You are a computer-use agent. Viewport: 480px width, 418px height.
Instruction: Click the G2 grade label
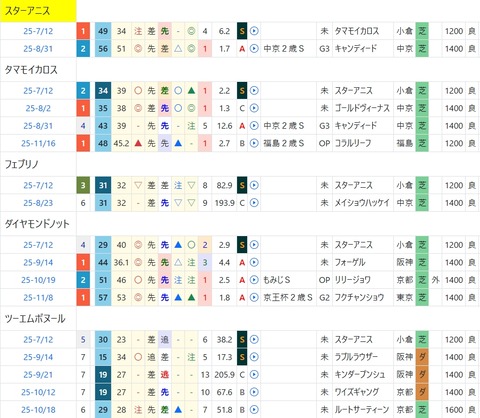[x=324, y=298]
